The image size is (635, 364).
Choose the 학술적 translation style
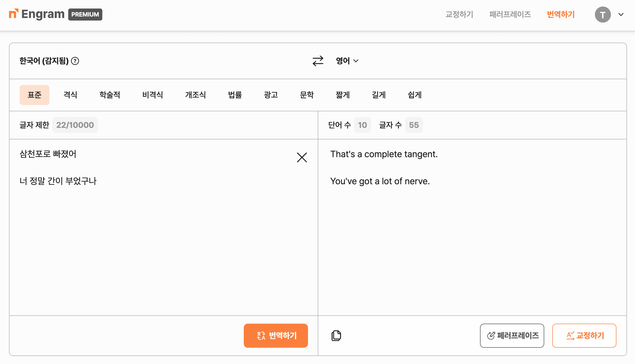point(110,95)
